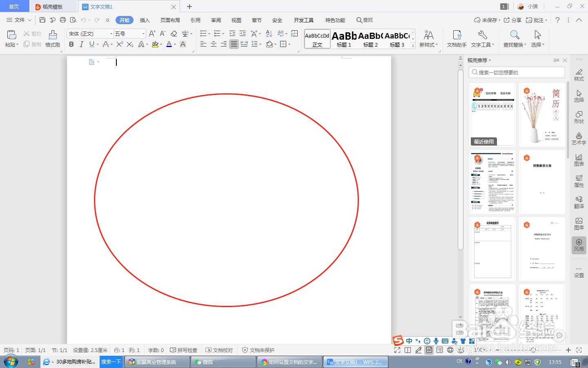The width and height of the screenshot is (588, 368).
Task: Click 文档校对 in status bar
Action: 219,350
